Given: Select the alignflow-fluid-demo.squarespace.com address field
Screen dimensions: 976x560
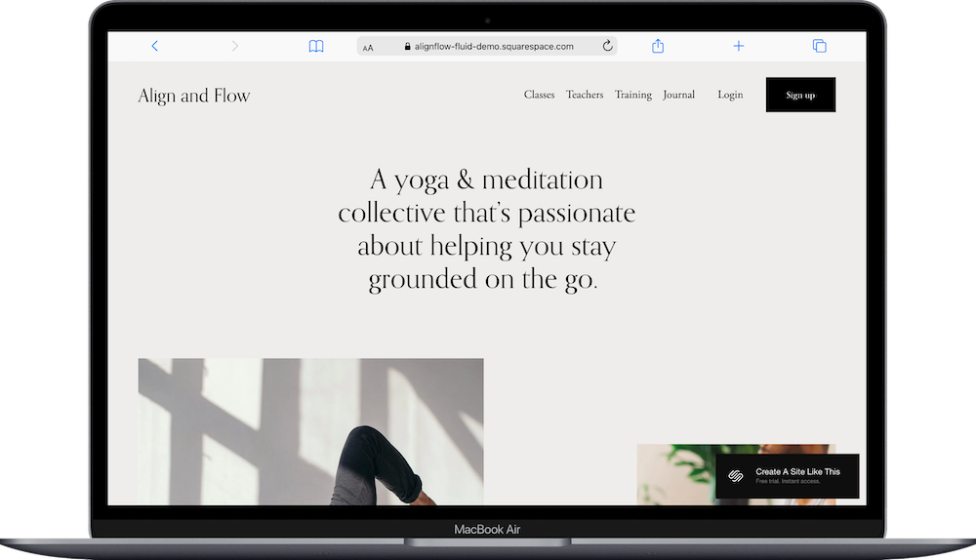Looking at the screenshot, I should tap(487, 46).
